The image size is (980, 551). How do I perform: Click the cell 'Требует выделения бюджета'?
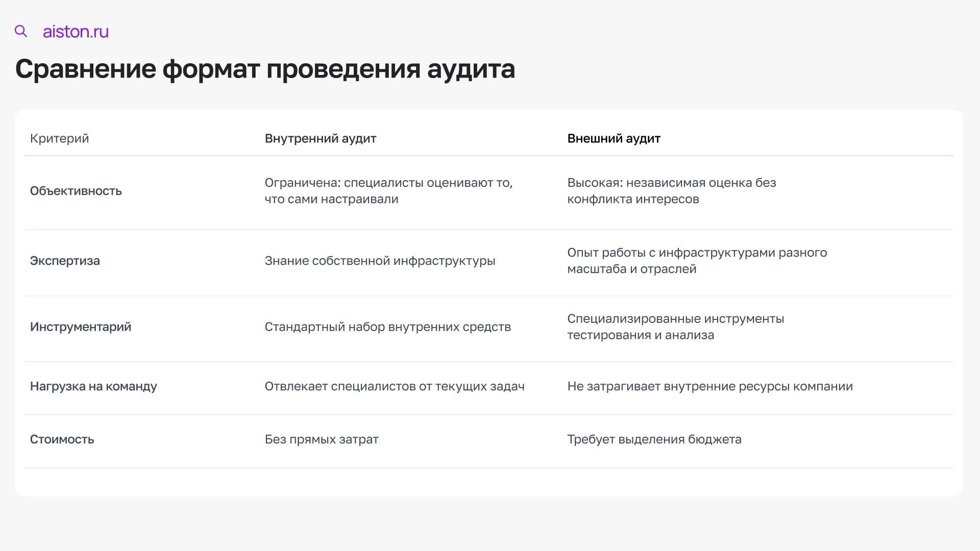coord(654,439)
